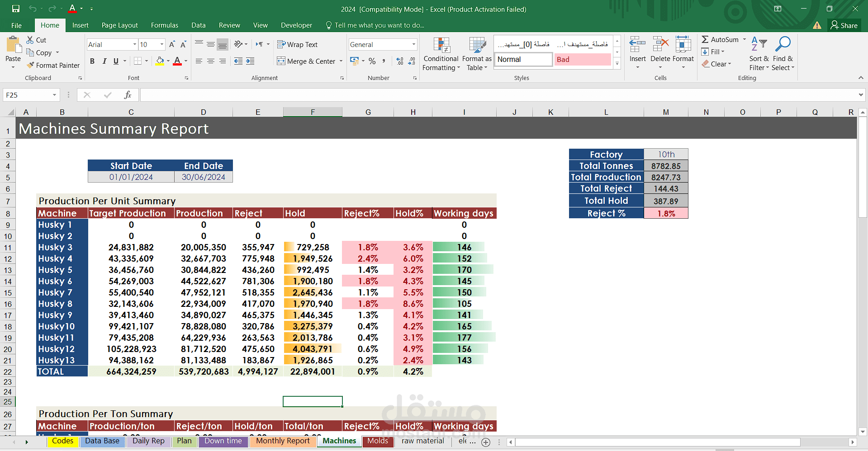This screenshot has height=451, width=868.
Task: Click Increase Decimal icon
Action: [x=400, y=61]
